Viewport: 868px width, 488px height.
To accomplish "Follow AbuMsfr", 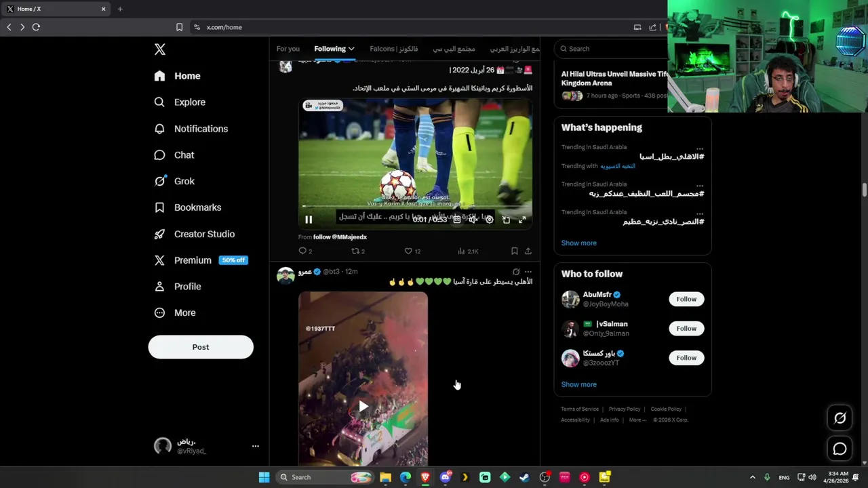I will click(686, 299).
